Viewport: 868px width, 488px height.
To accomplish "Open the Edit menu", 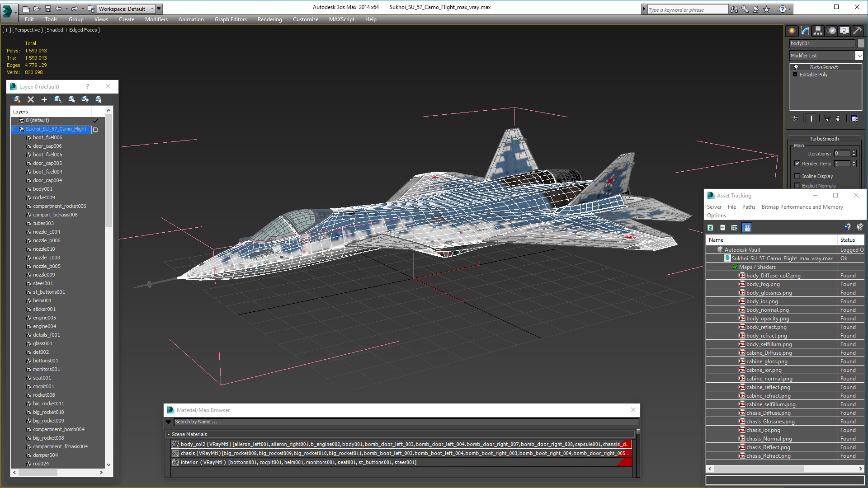I will (29, 19).
